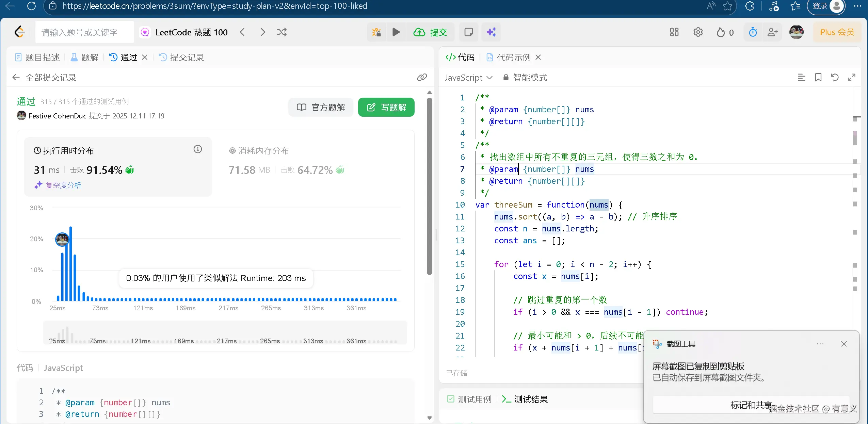Open 官方题解 official solution
This screenshot has height=424, width=868.
click(x=321, y=107)
